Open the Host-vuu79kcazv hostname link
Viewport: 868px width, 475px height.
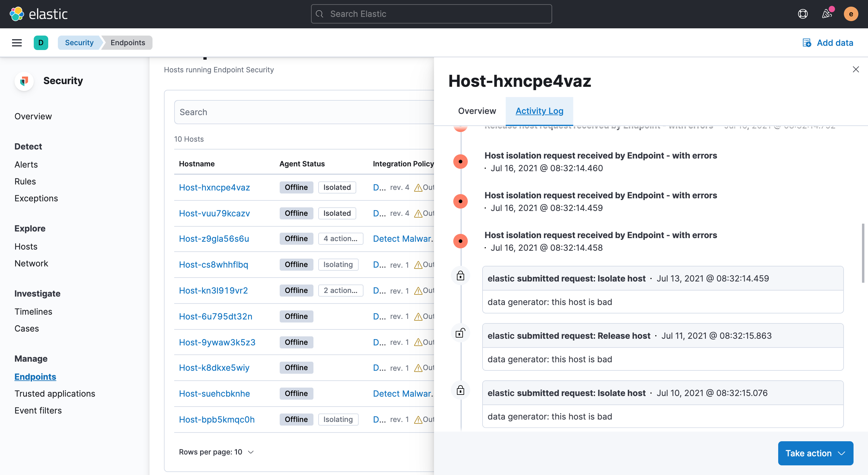(x=214, y=213)
